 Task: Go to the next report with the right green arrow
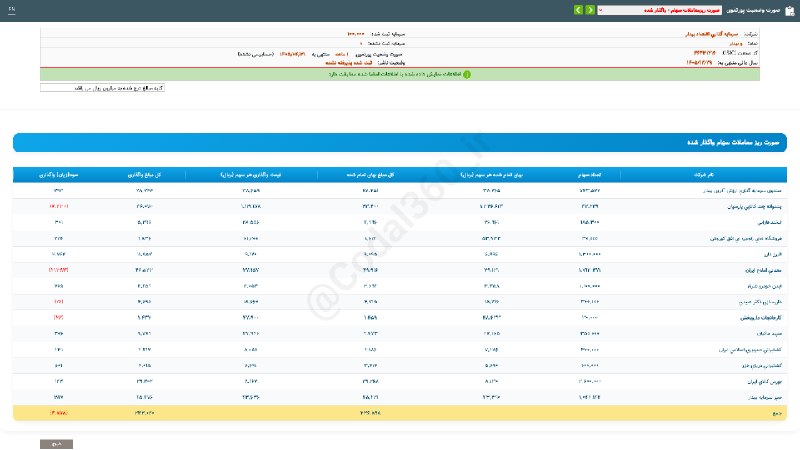tap(590, 10)
